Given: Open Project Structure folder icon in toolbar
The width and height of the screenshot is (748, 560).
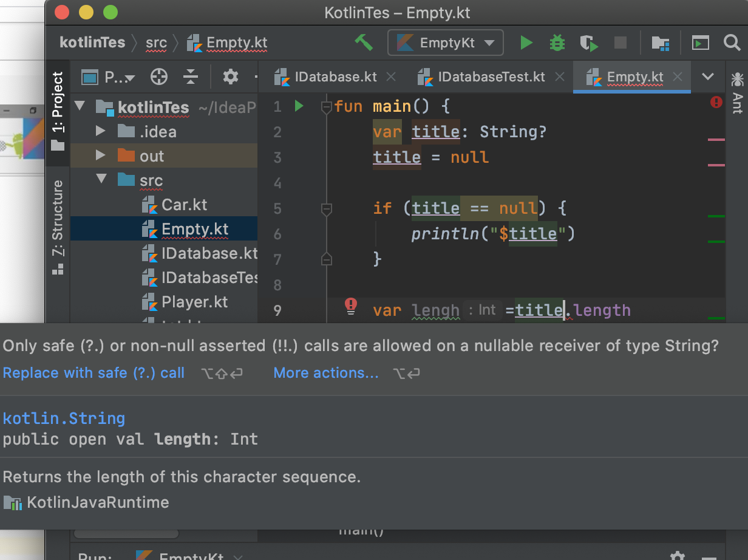Looking at the screenshot, I should [x=660, y=43].
